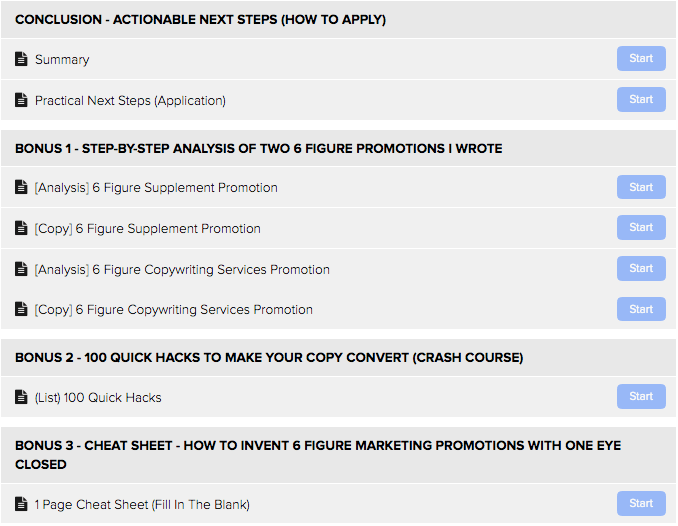The width and height of the screenshot is (678, 526).
Task: Start the [Copy] 6 Figure Supplement Promotion
Action: tap(641, 228)
